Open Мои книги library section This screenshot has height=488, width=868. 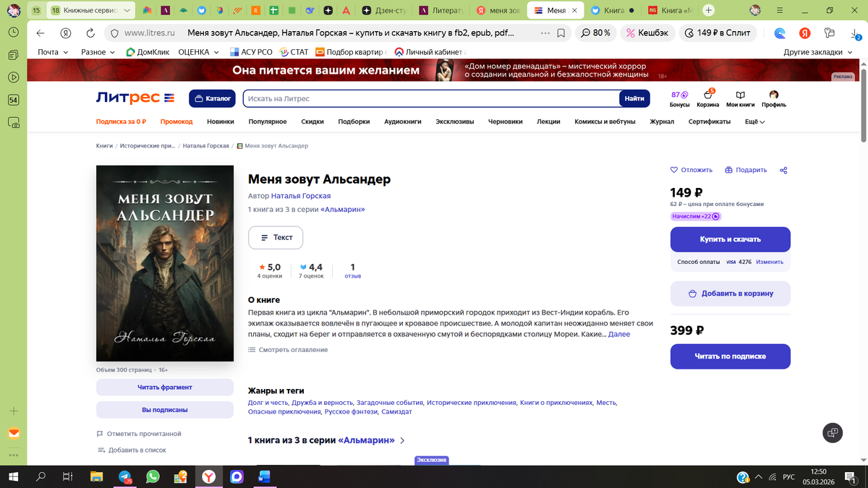(x=739, y=98)
